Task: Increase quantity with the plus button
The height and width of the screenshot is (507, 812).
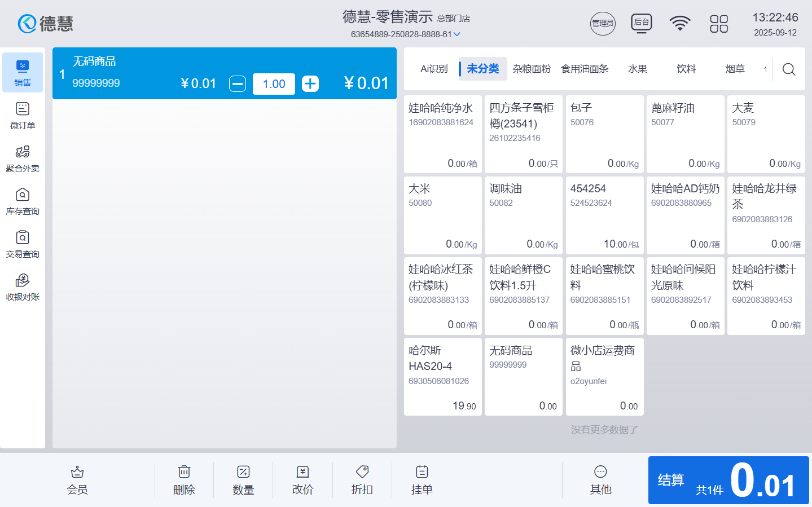Action: point(310,84)
